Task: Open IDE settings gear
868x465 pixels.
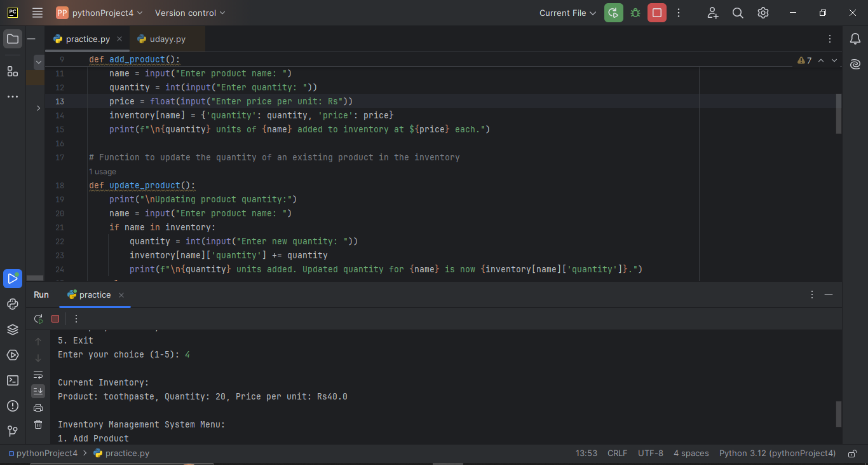Action: (763, 13)
